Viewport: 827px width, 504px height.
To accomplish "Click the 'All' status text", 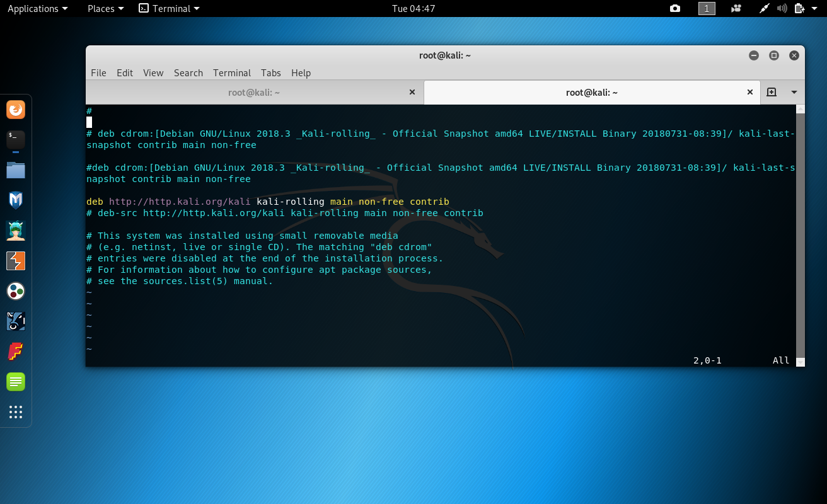I will [x=781, y=360].
